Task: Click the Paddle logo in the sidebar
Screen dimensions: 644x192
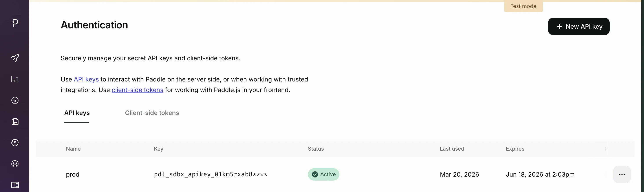Action: [x=15, y=23]
